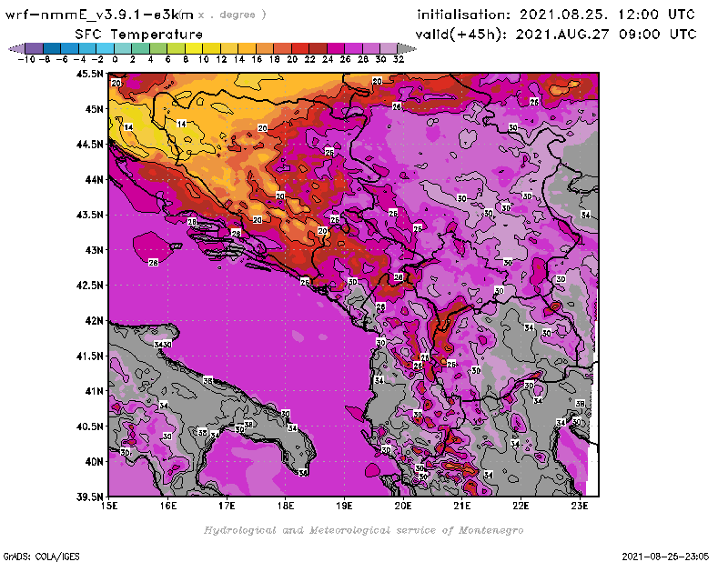The height and width of the screenshot is (562, 728).
Task: Click the initialisation 2021.08.25. 12:00 UTC text
Action: 556,15
